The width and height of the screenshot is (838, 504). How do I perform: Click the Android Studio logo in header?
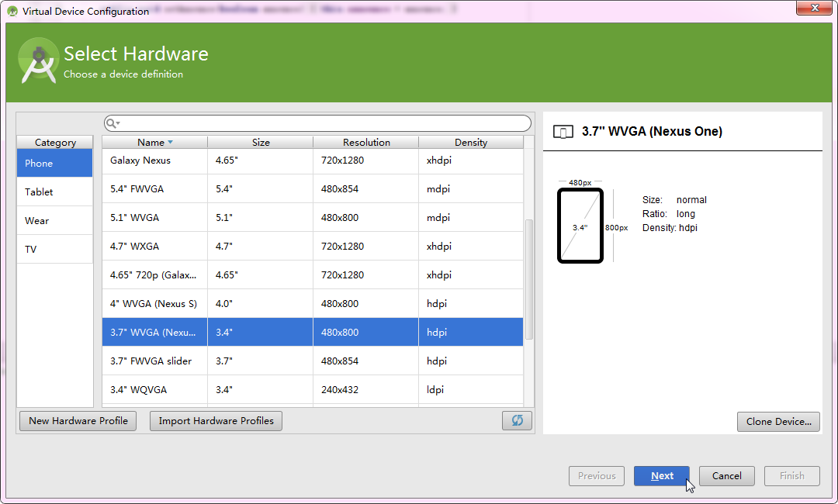coord(38,60)
